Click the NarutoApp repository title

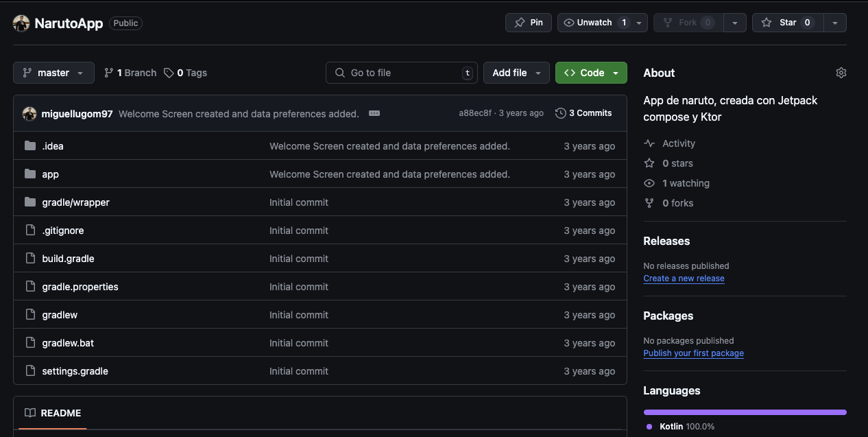point(69,23)
